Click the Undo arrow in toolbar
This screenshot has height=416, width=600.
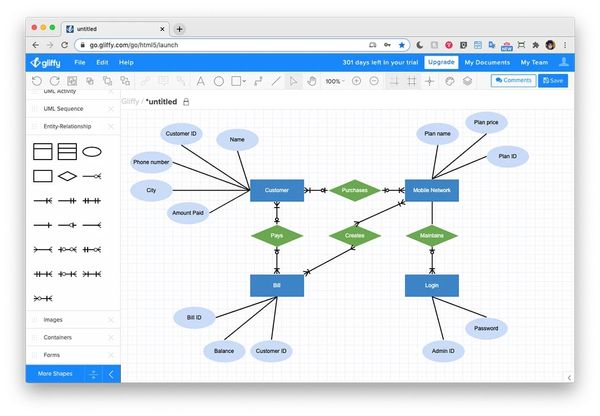coord(37,81)
